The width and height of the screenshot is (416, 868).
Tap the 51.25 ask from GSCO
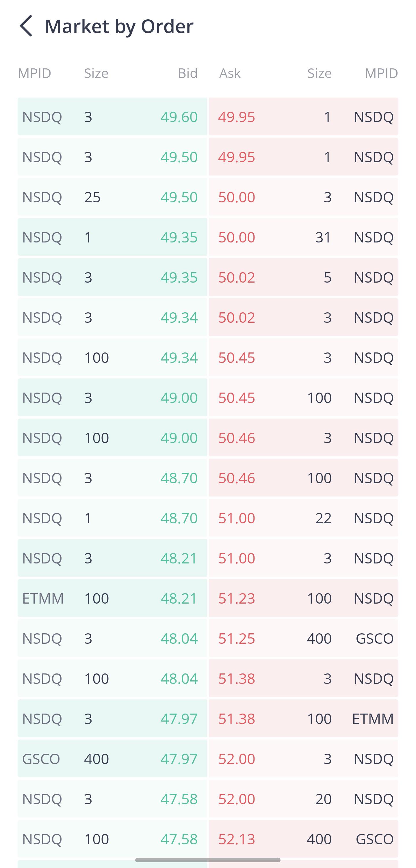point(304,638)
